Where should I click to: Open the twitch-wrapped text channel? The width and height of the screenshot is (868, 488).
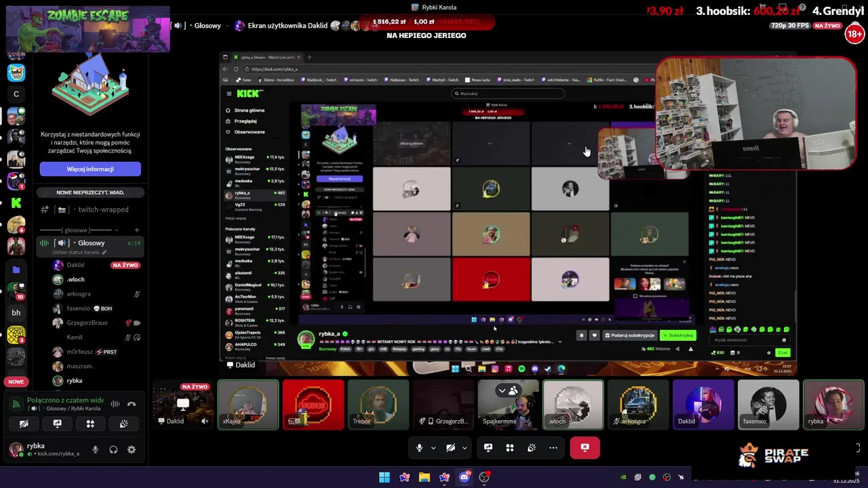(90, 209)
